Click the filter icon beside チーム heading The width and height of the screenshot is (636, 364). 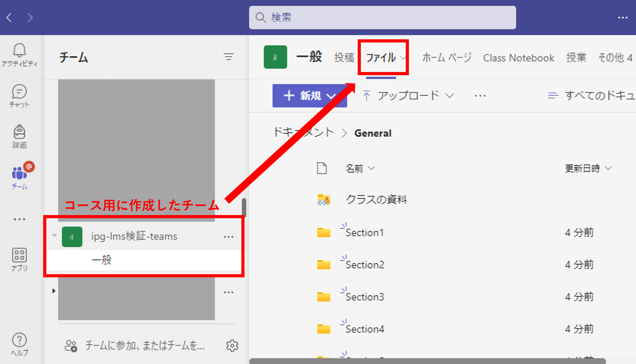pyautogui.click(x=228, y=57)
